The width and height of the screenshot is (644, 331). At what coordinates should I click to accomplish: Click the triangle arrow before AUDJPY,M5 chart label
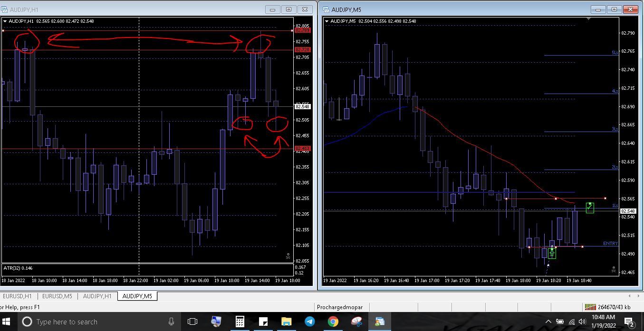(327, 21)
